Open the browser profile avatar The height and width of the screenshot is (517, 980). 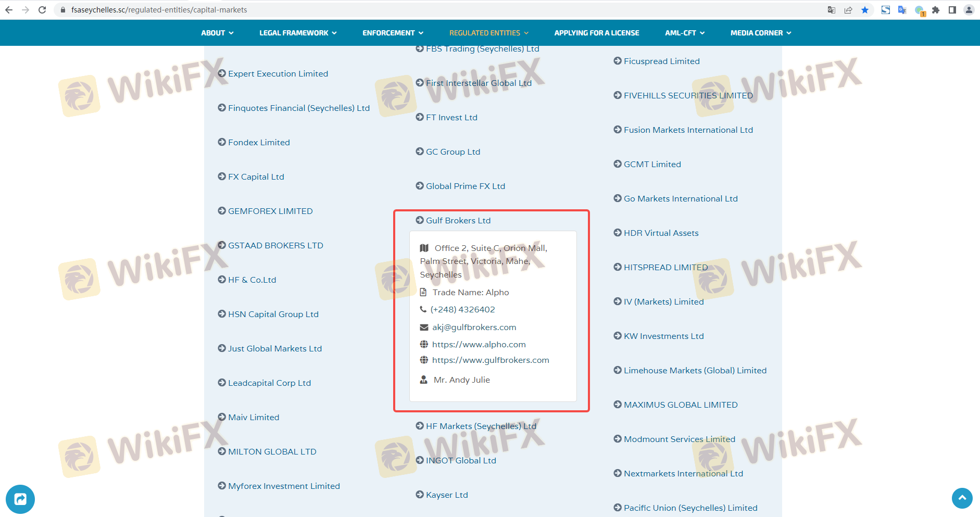point(969,10)
